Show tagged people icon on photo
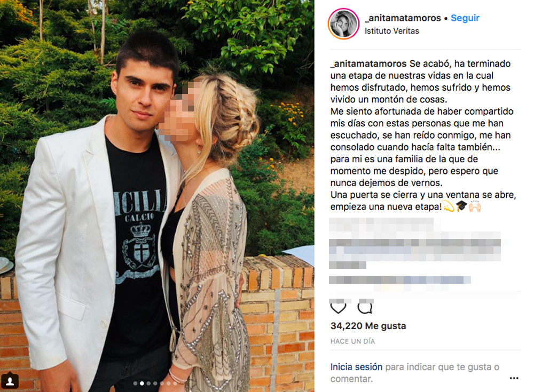Viewport: 534px width, 392px height. (10, 381)
